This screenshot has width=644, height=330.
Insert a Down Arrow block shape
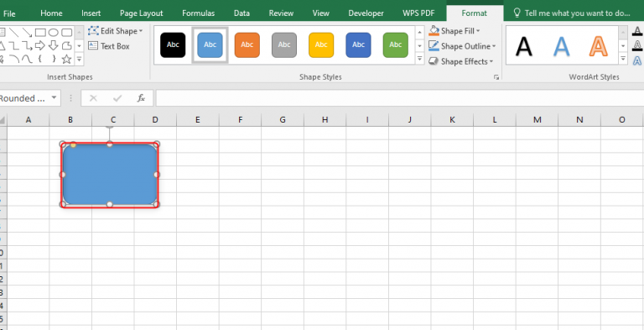coord(54,45)
